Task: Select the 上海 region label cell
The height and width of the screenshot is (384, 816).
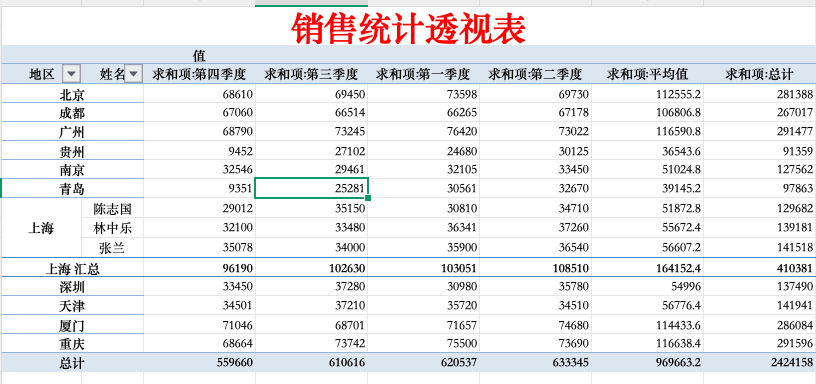Action: (x=41, y=228)
